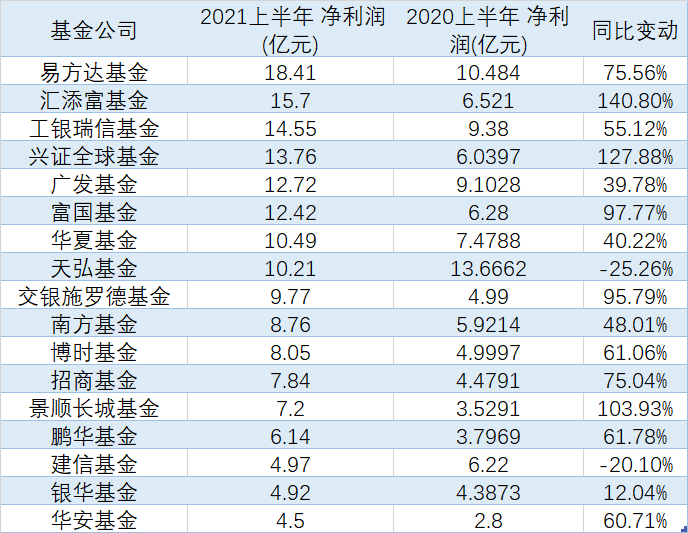Image resolution: width=688 pixels, height=533 pixels.
Task: Click the 3.5291 cell
Action: [x=488, y=407]
